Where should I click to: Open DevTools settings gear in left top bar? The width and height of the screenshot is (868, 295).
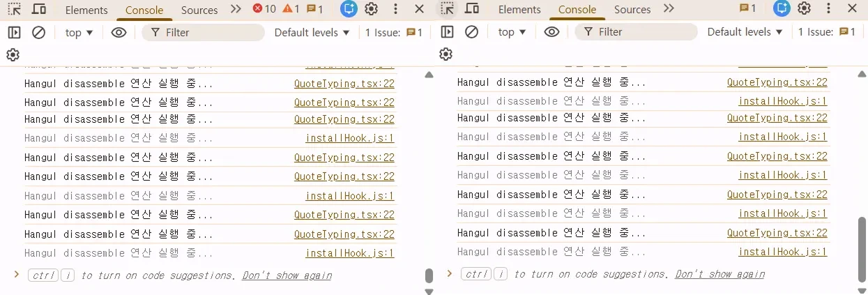click(x=372, y=9)
